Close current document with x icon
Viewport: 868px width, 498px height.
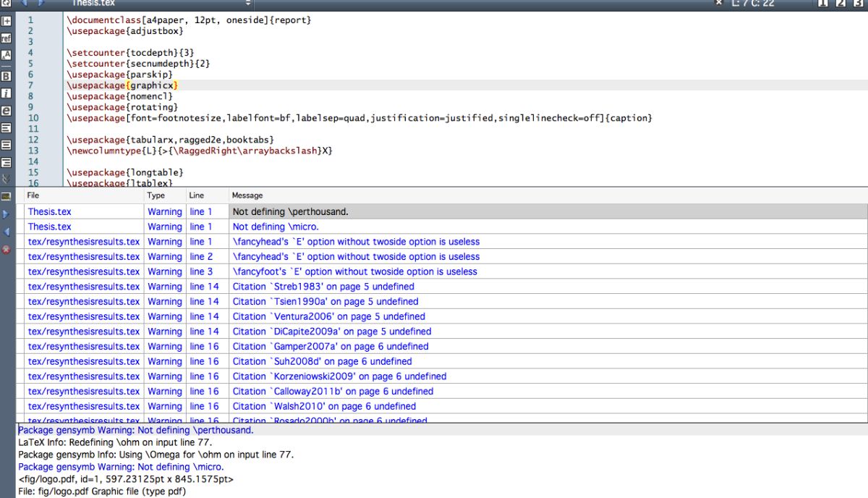click(718, 3)
